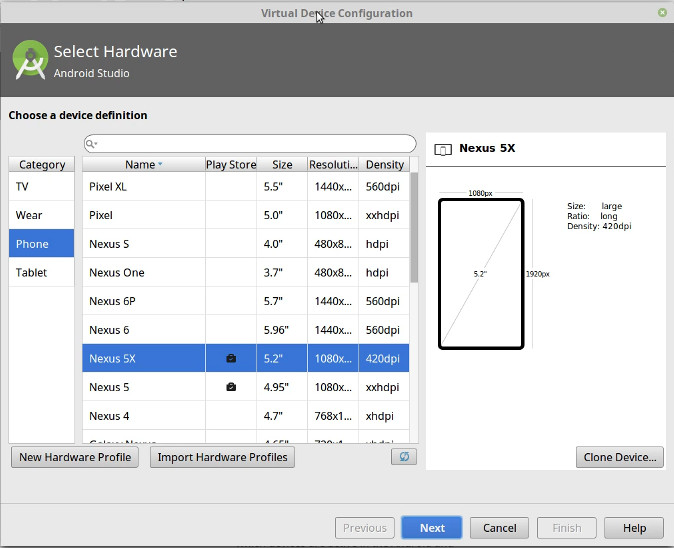Click the Clone Device button
674x548 pixels.
[x=619, y=457]
